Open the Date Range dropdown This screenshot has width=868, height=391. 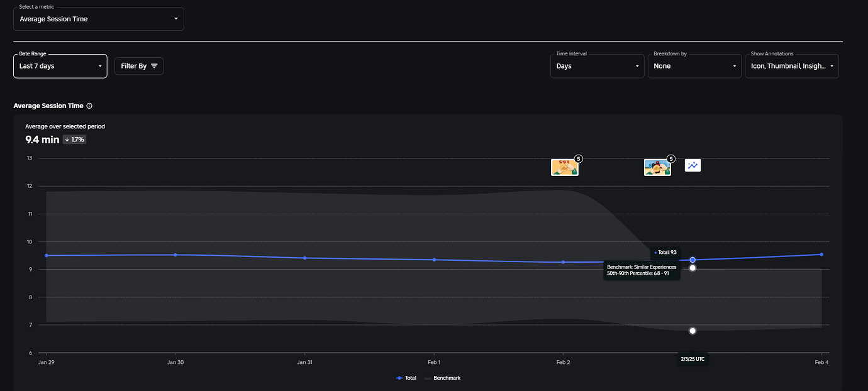click(60, 66)
